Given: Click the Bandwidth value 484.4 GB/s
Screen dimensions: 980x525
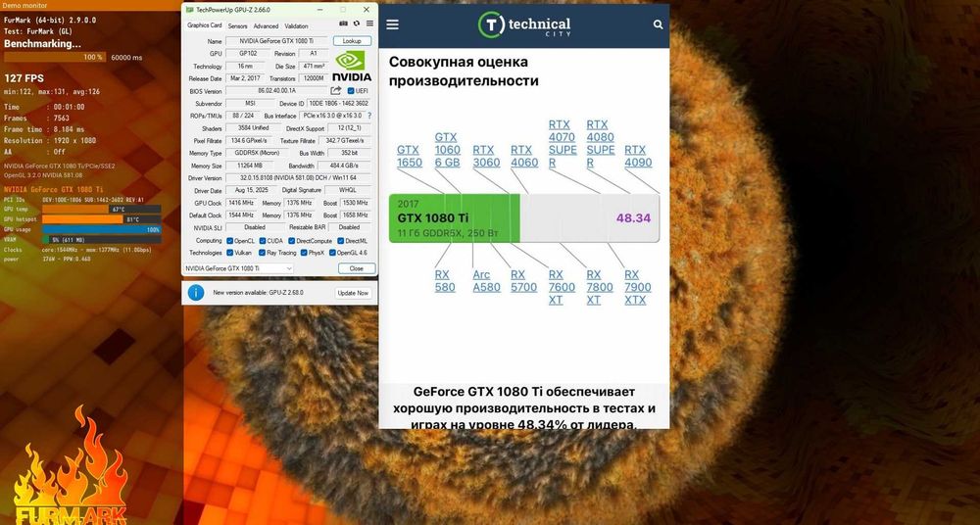Looking at the screenshot, I should 344,166.
